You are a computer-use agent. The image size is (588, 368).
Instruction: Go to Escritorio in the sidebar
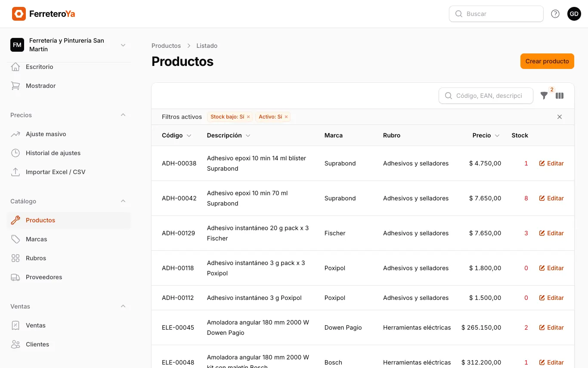pos(69,67)
